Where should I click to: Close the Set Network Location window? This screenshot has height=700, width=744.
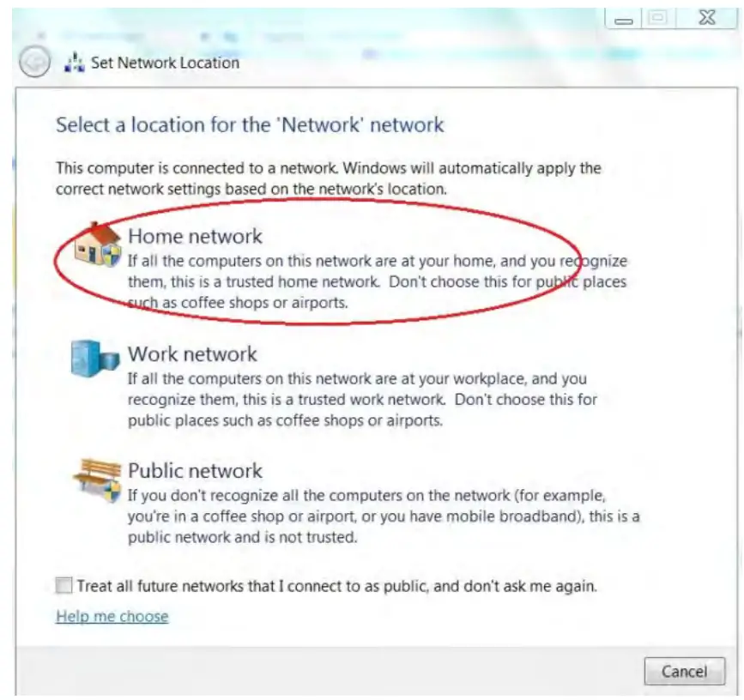[x=707, y=18]
